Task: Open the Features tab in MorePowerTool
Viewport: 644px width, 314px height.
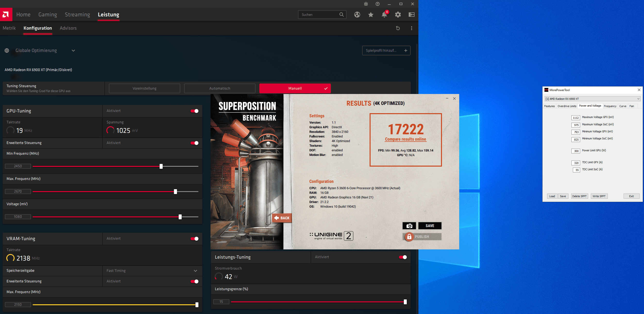Action: click(x=549, y=106)
